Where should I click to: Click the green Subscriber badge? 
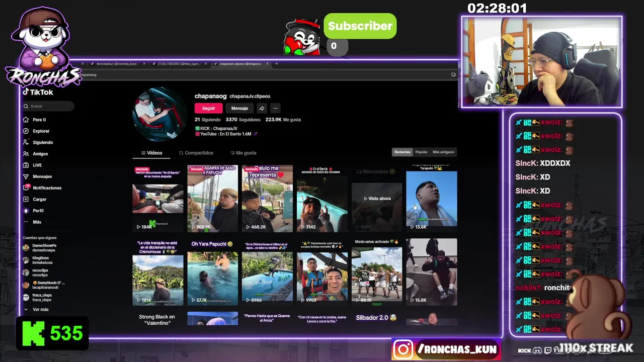360,26
